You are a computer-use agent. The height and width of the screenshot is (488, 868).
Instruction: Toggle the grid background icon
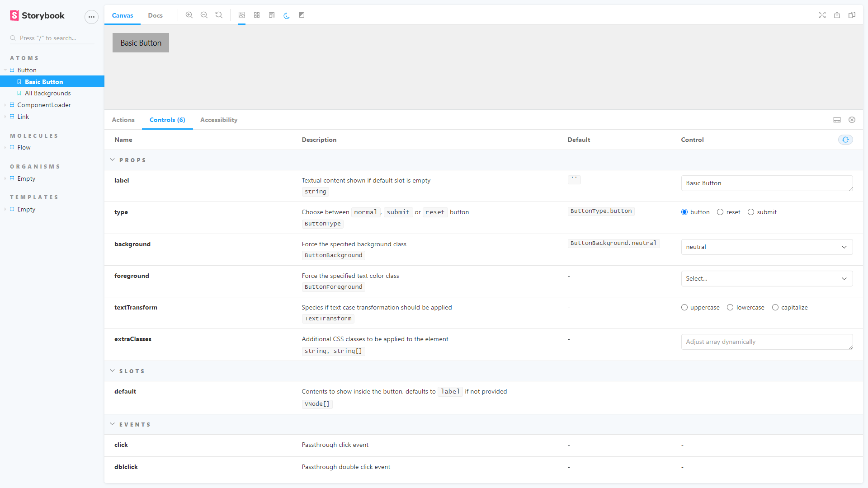pos(257,15)
